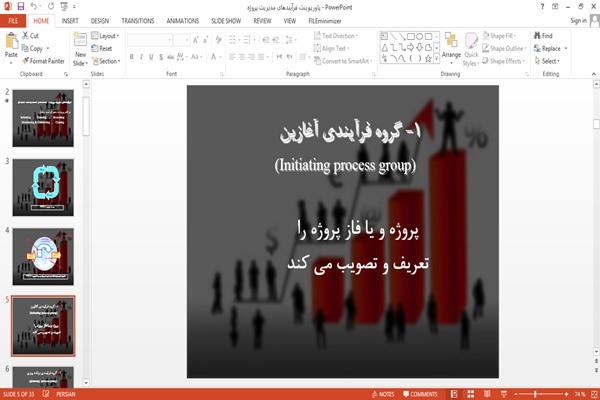Select slide 3 thumbnail
This screenshot has height=400, width=600.
point(43,187)
